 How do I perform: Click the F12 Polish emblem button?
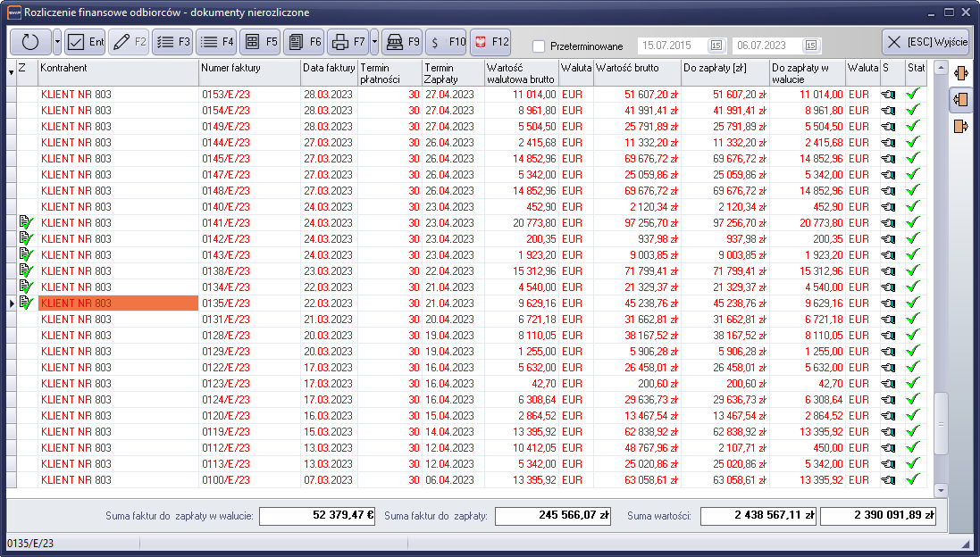click(490, 42)
